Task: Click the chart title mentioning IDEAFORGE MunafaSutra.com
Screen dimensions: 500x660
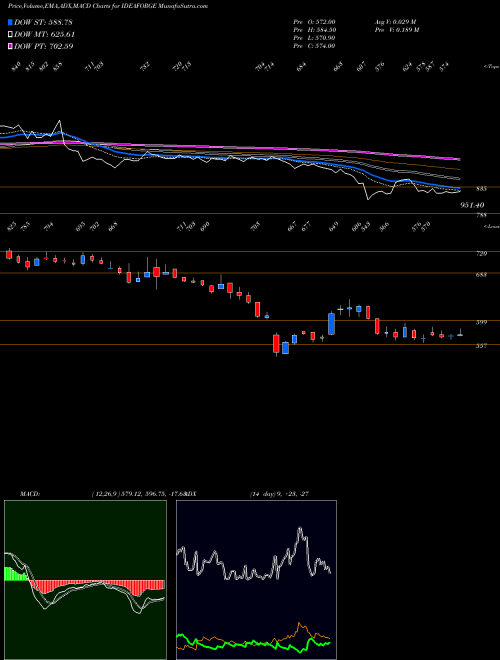Action: (x=108, y=6)
